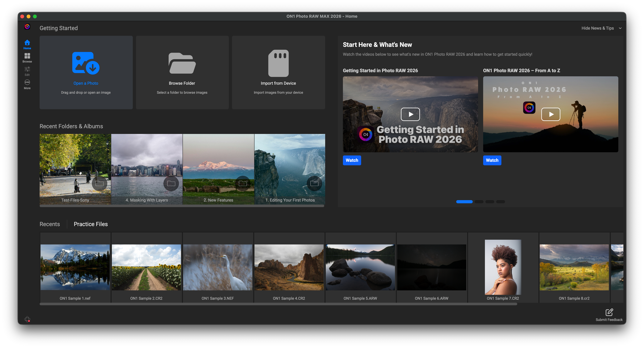Open ON1 Sample 4.CR2 canyon photo
Image resolution: width=644 pixels, height=348 pixels.
[289, 267]
